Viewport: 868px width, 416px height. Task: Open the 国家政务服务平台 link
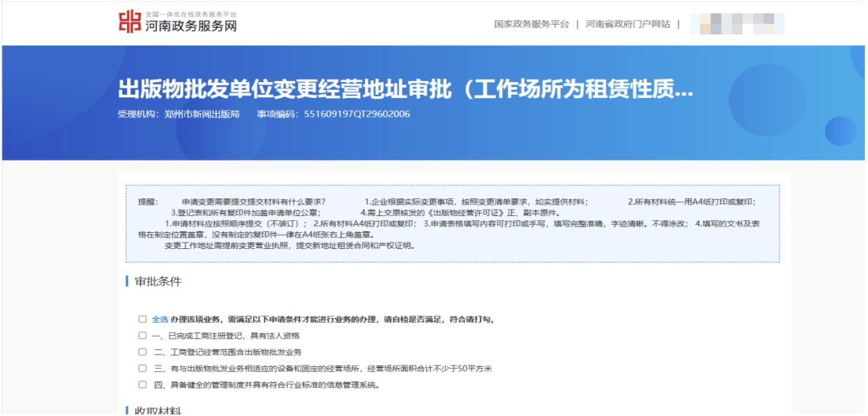(531, 24)
